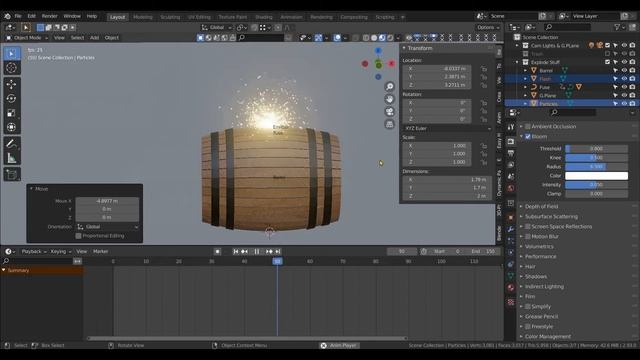Open the Texture checker properties tab
The height and width of the screenshot is (360, 640).
[511, 302]
